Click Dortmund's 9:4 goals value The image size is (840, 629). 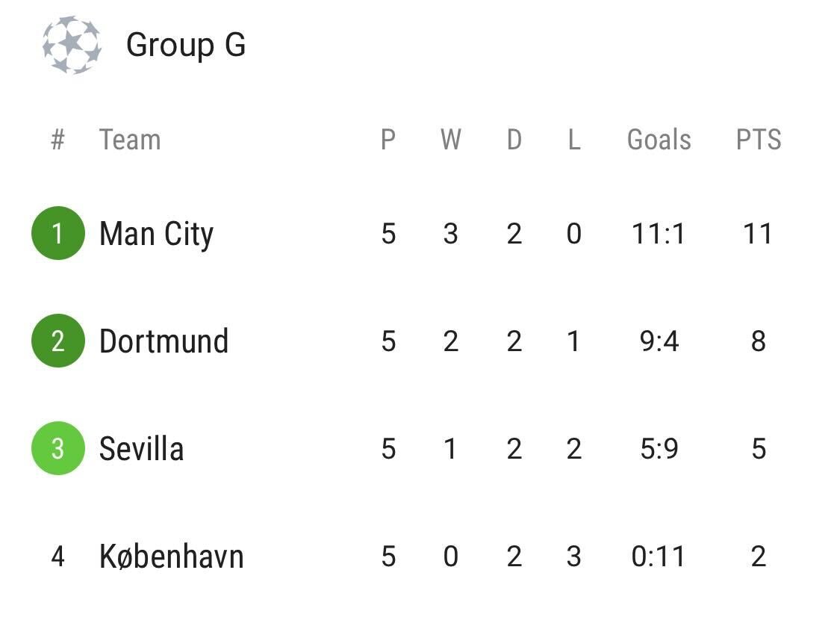659,341
